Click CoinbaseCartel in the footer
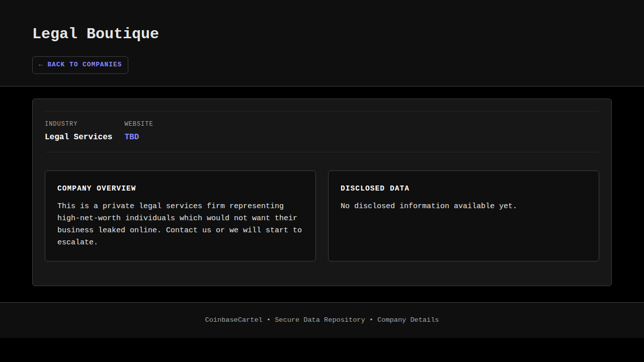This screenshot has width=644, height=362. click(233, 320)
